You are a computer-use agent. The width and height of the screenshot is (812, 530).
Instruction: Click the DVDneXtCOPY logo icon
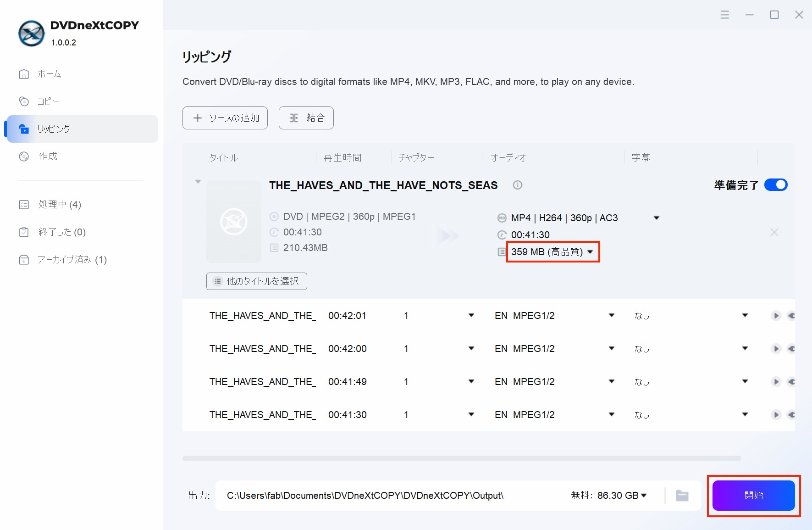(x=31, y=33)
